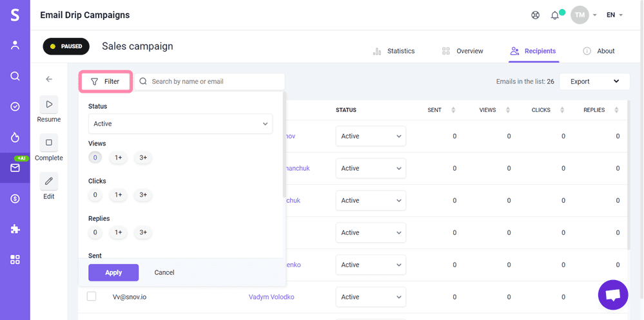Click the Edit pencil icon
The width and height of the screenshot is (644, 320).
(48, 182)
